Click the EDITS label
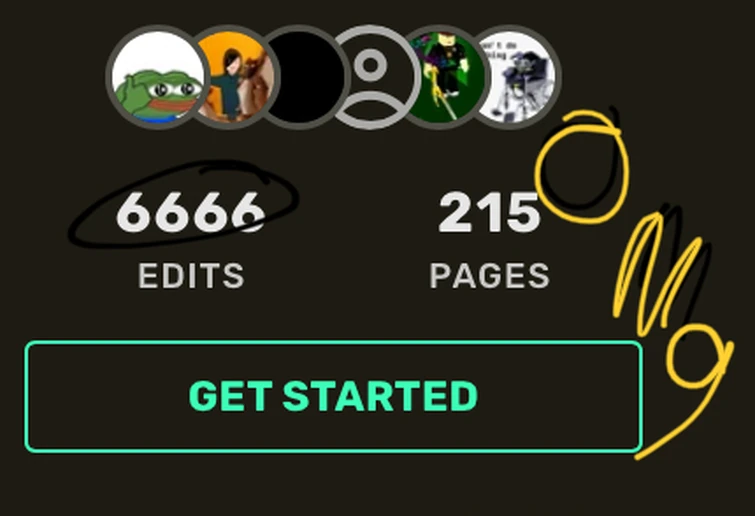 191,276
